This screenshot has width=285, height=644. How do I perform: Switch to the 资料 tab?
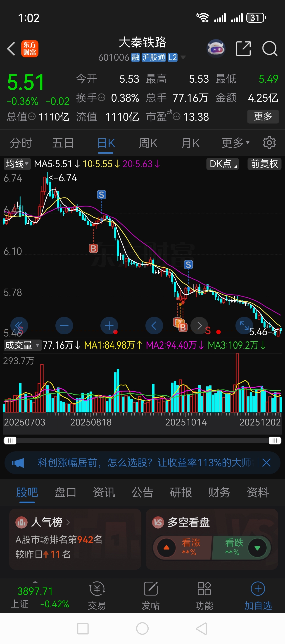258,493
